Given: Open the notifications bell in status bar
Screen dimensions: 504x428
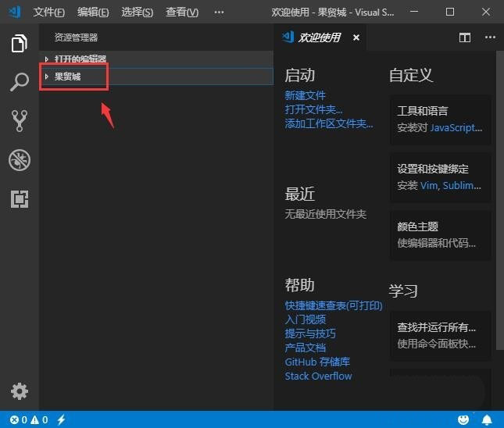Looking at the screenshot, I should click(487, 419).
